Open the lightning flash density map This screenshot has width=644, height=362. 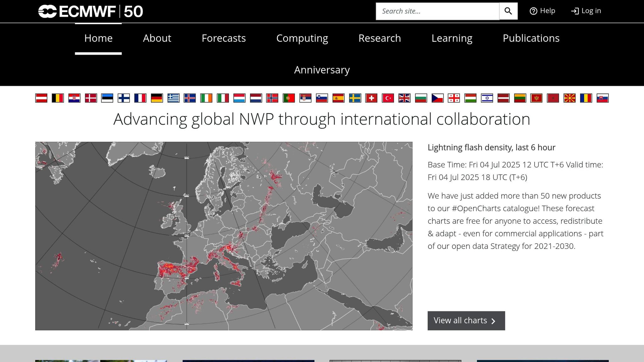[x=224, y=236]
